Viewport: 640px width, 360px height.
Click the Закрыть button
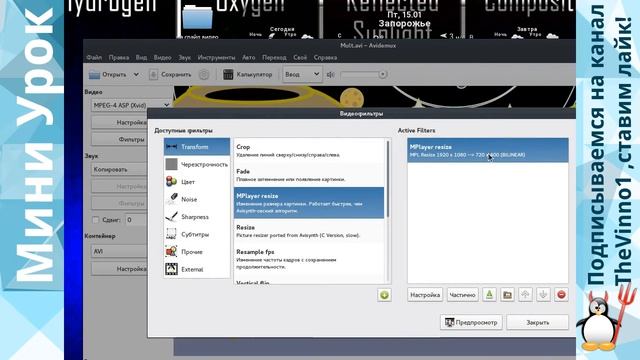coord(538,322)
